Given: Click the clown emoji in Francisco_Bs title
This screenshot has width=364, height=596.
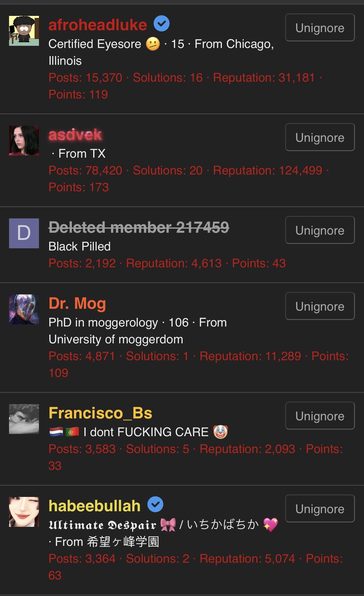Looking at the screenshot, I should pyautogui.click(x=221, y=432).
